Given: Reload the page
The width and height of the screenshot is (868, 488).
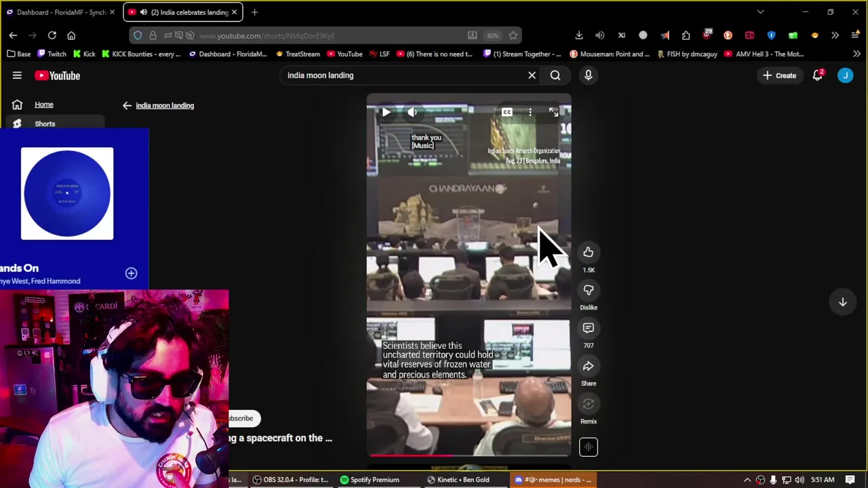Looking at the screenshot, I should click(x=52, y=35).
